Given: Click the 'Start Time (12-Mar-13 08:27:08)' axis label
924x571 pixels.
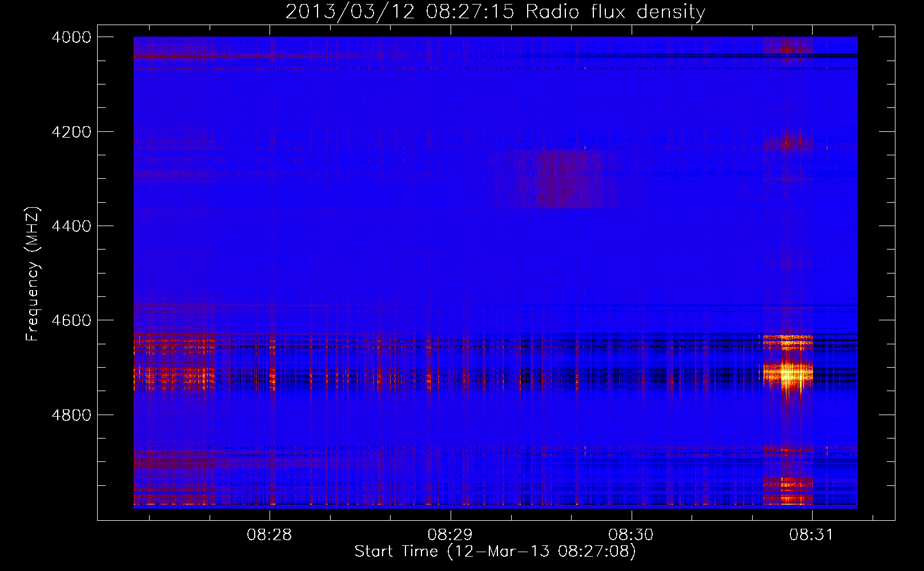Looking at the screenshot, I should (x=495, y=552).
